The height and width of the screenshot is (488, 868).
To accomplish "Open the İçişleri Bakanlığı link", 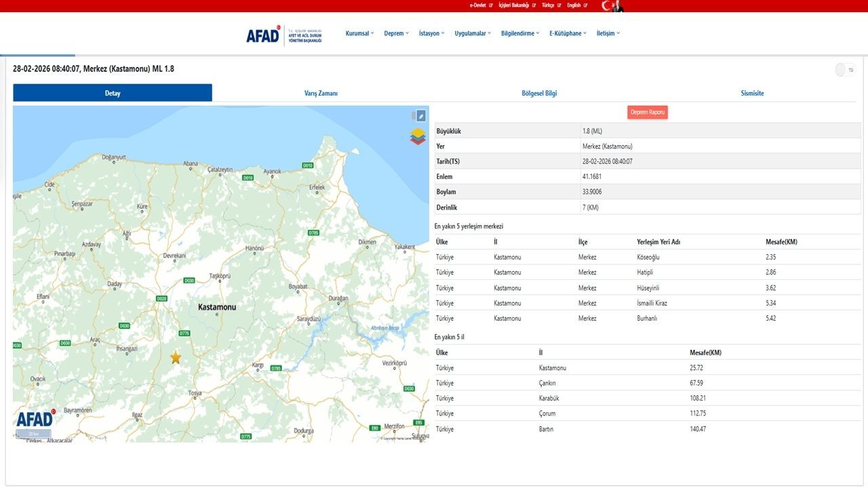I will click(513, 5).
